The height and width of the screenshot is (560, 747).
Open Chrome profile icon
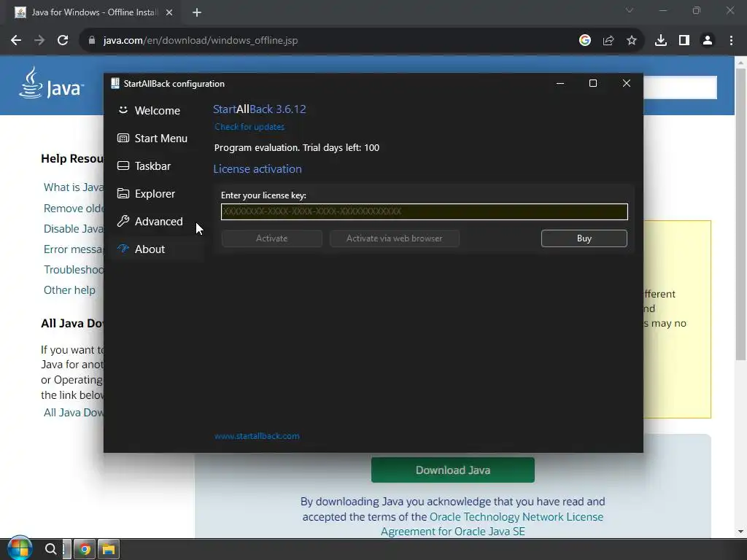pyautogui.click(x=708, y=41)
